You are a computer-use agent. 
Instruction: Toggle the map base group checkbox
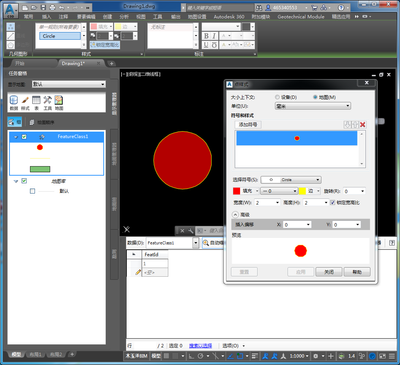pos(24,181)
